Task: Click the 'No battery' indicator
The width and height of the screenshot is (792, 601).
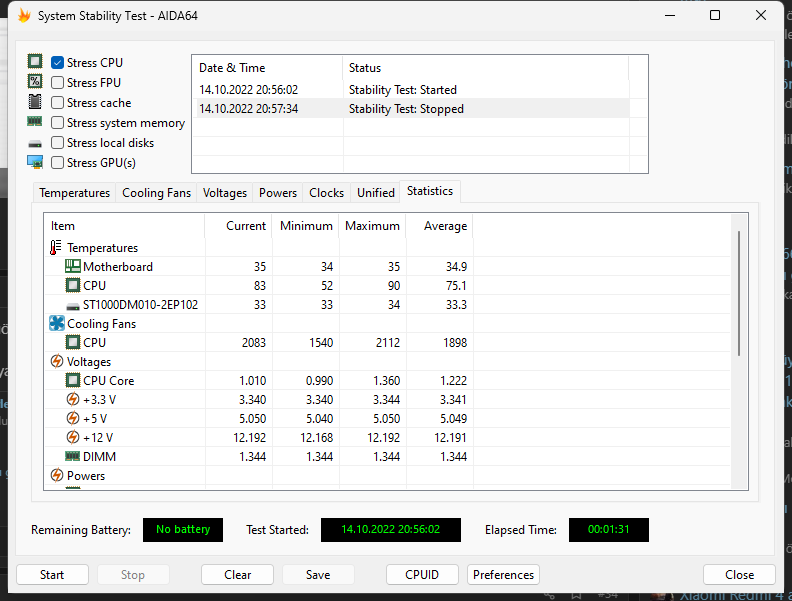Action: (183, 530)
